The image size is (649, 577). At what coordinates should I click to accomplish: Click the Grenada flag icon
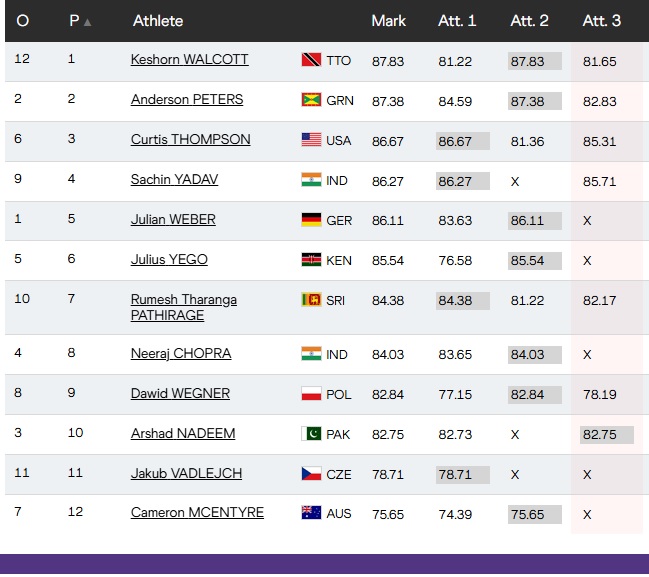311,100
